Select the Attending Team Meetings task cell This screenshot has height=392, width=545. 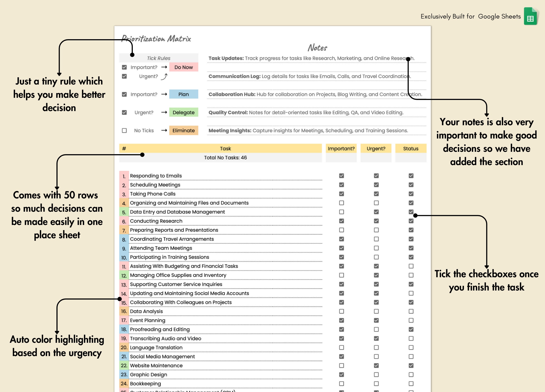(x=226, y=248)
